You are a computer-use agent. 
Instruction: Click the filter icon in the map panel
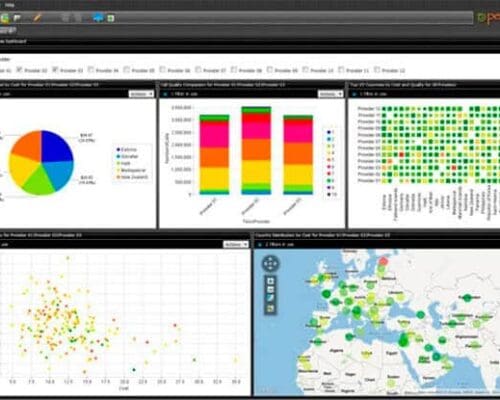(x=260, y=244)
